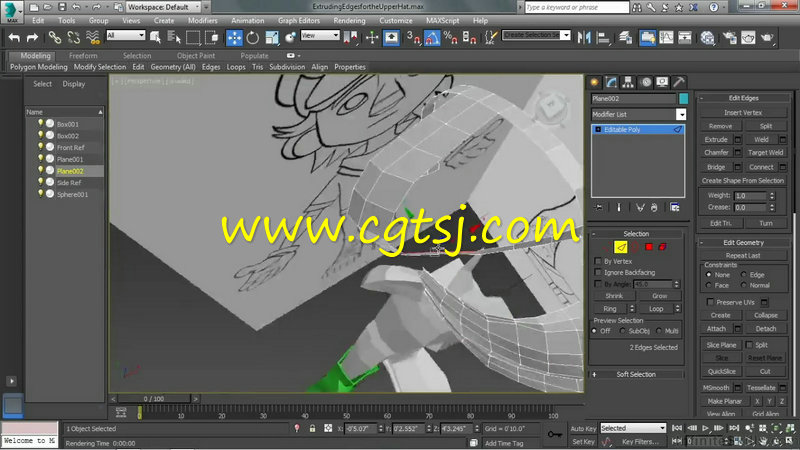Select SubObj preview selection radio

click(622, 331)
